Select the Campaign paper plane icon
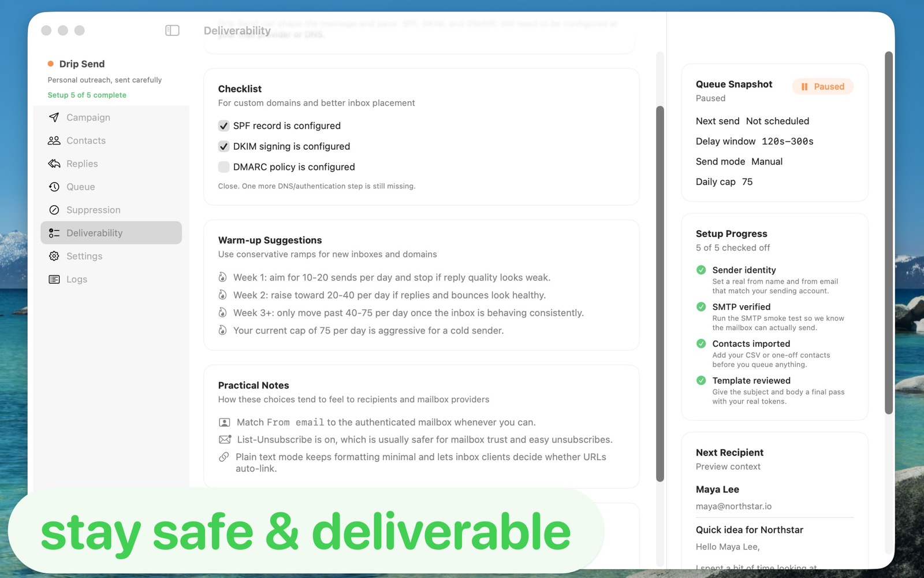The width and height of the screenshot is (924, 578). 54,117
